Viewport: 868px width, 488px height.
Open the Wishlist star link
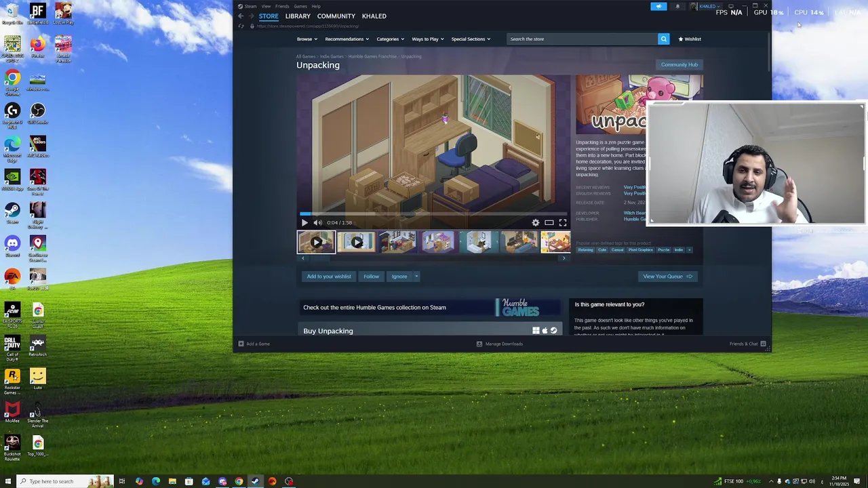[690, 39]
